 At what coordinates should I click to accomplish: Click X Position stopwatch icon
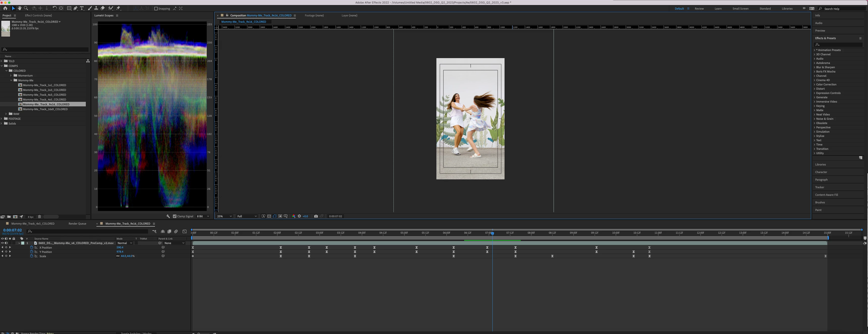point(32,248)
